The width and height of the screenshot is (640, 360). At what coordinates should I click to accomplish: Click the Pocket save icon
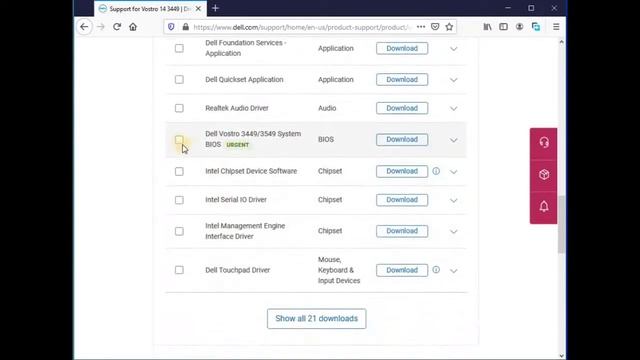point(435,27)
